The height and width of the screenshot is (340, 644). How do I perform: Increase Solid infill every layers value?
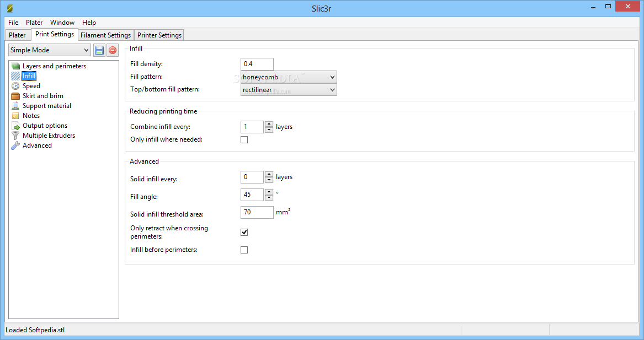point(269,174)
